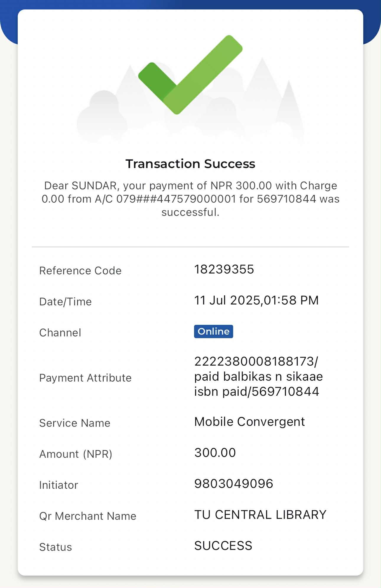
Task: Select the TU CENTRAL LIBRARY merchant name
Action: [x=260, y=515]
